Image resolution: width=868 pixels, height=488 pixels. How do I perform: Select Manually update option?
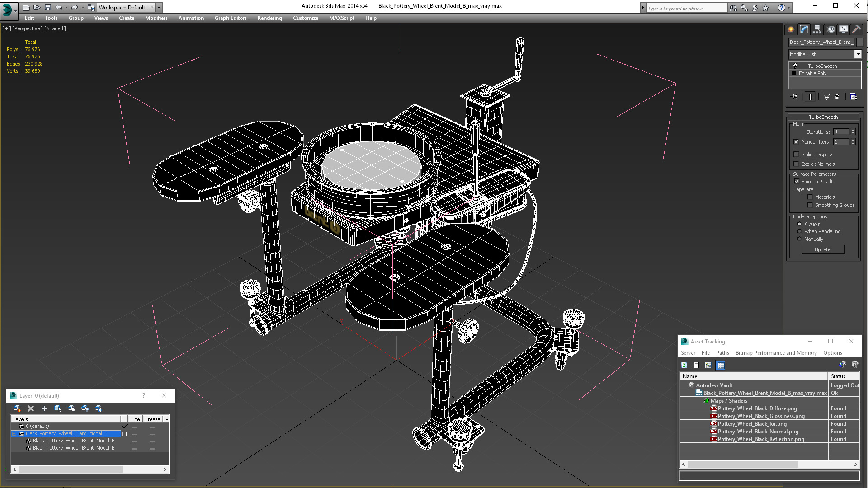tap(799, 239)
